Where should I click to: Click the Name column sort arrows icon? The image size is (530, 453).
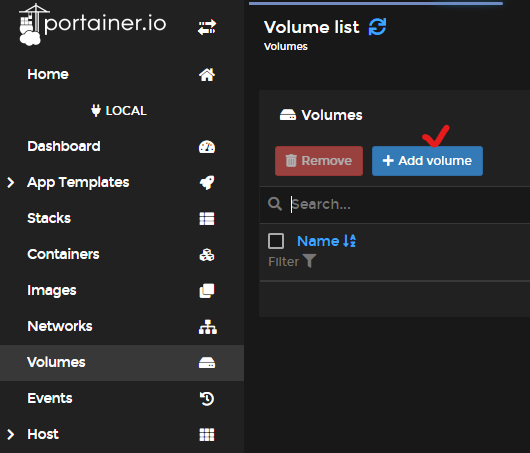pos(350,241)
